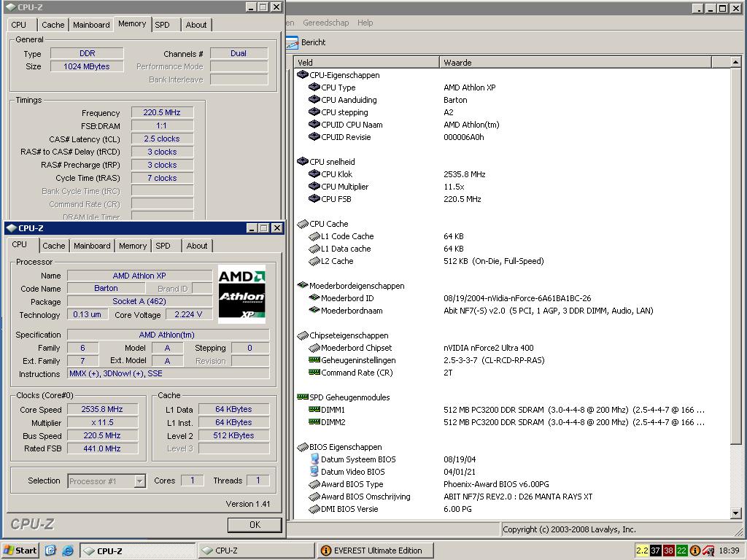The image size is (747, 560).
Task: Click the Core Speed 2535.8 MHz field
Action: 102,410
